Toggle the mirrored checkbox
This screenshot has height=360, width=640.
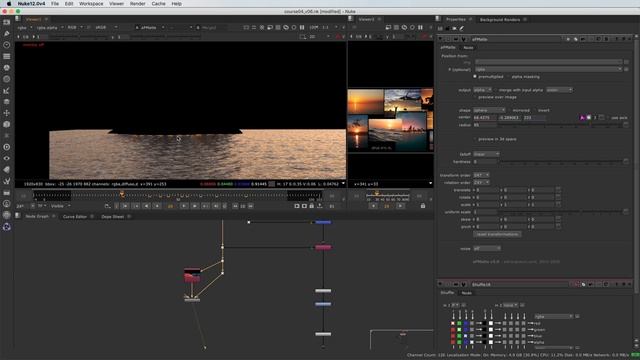(509, 110)
